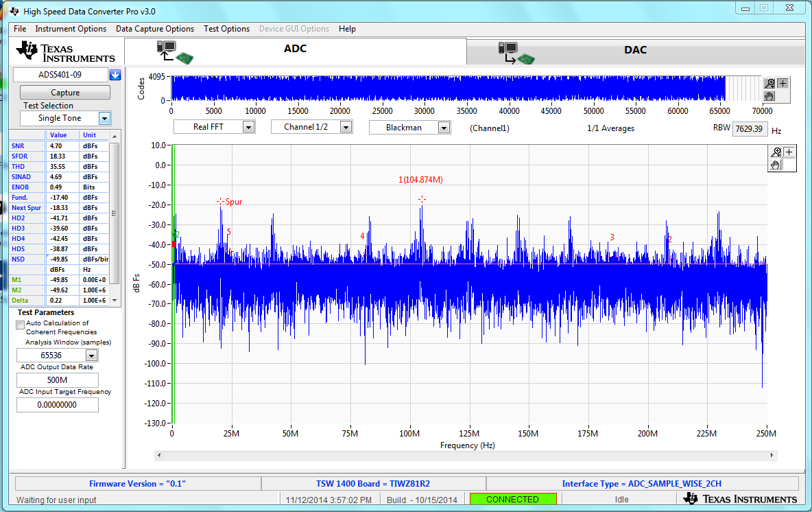Open the File menu
This screenshot has height=512, width=812.
pyautogui.click(x=20, y=29)
